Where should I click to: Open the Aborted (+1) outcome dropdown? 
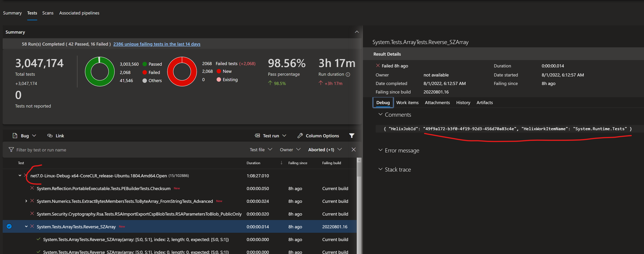(x=324, y=150)
